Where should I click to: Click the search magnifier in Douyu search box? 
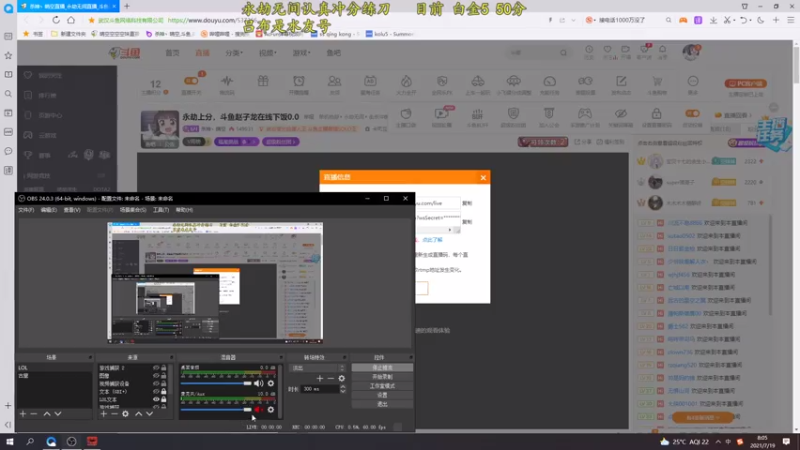563,53
